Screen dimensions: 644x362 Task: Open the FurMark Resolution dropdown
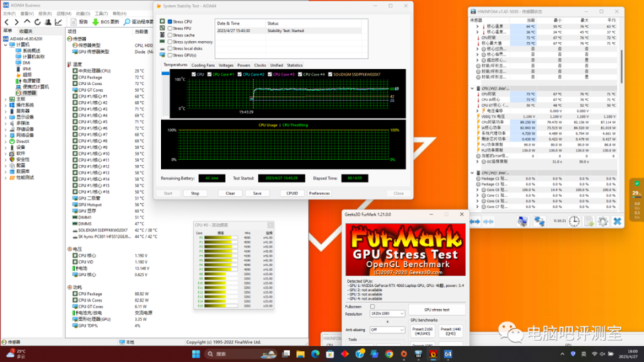point(387,314)
